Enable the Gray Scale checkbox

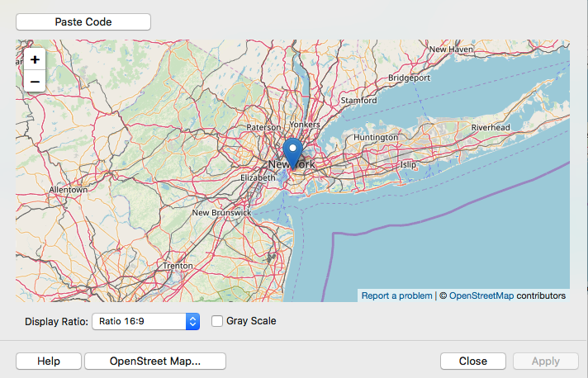click(217, 321)
